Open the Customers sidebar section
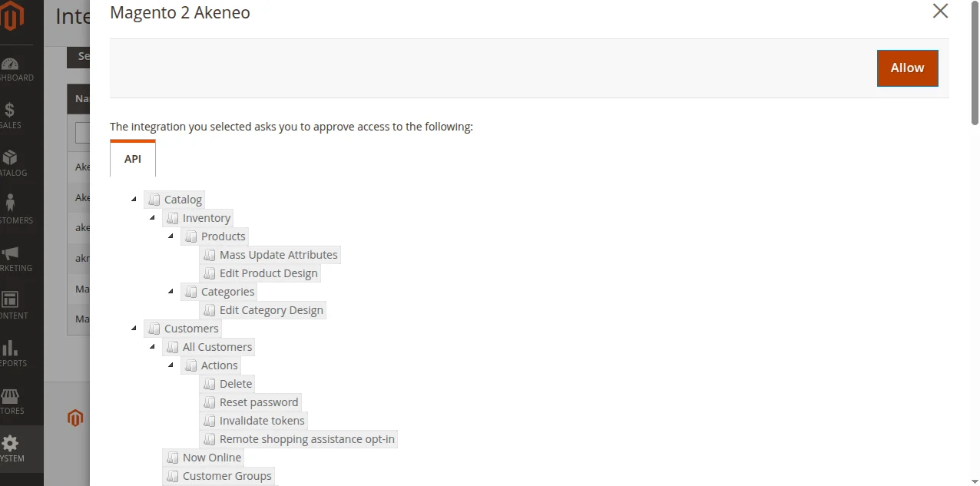The height and width of the screenshot is (486, 980). (14, 209)
